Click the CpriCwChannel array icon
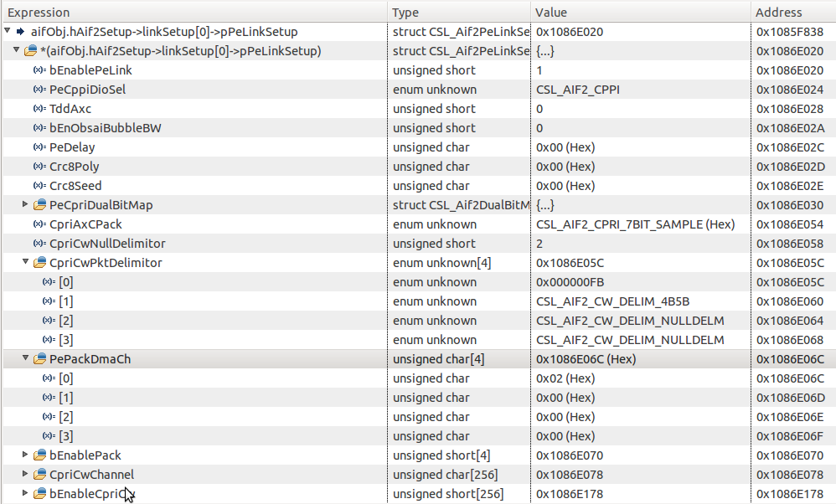836x504 pixels. click(x=39, y=475)
